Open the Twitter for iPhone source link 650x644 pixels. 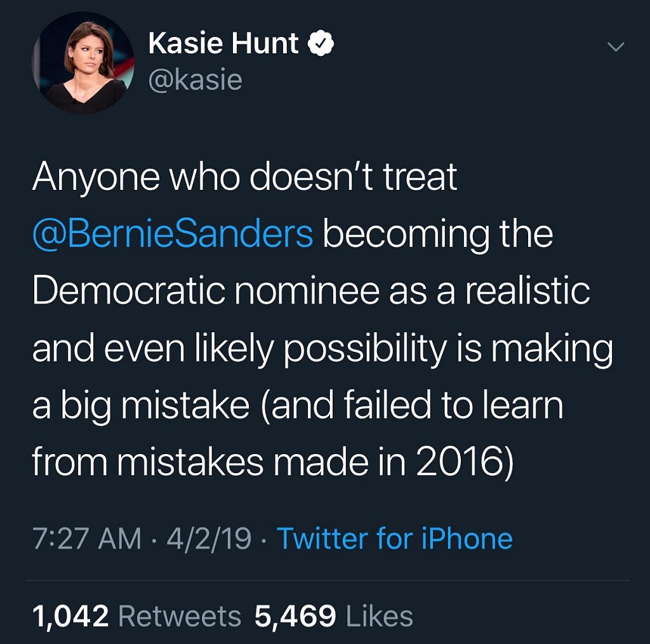(x=395, y=539)
